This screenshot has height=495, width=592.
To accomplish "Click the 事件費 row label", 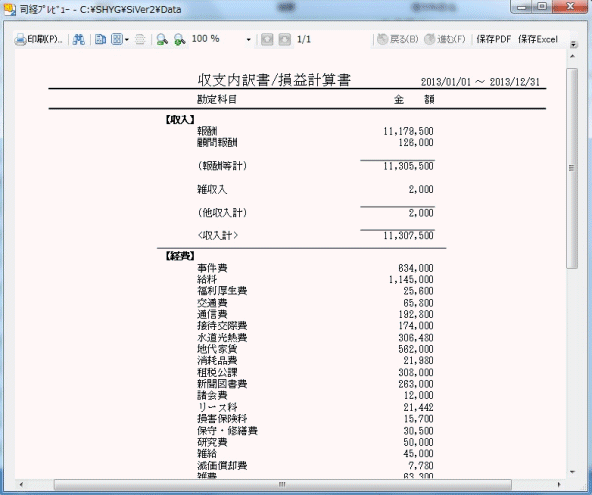I will (212, 268).
